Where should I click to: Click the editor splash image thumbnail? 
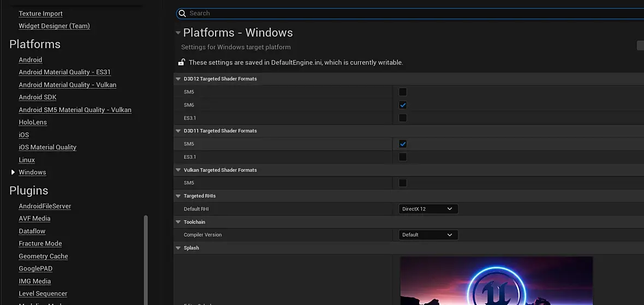[496, 281]
